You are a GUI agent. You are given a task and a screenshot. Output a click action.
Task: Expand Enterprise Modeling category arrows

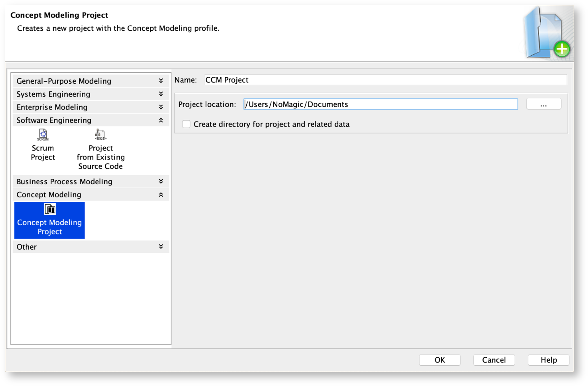click(x=161, y=107)
